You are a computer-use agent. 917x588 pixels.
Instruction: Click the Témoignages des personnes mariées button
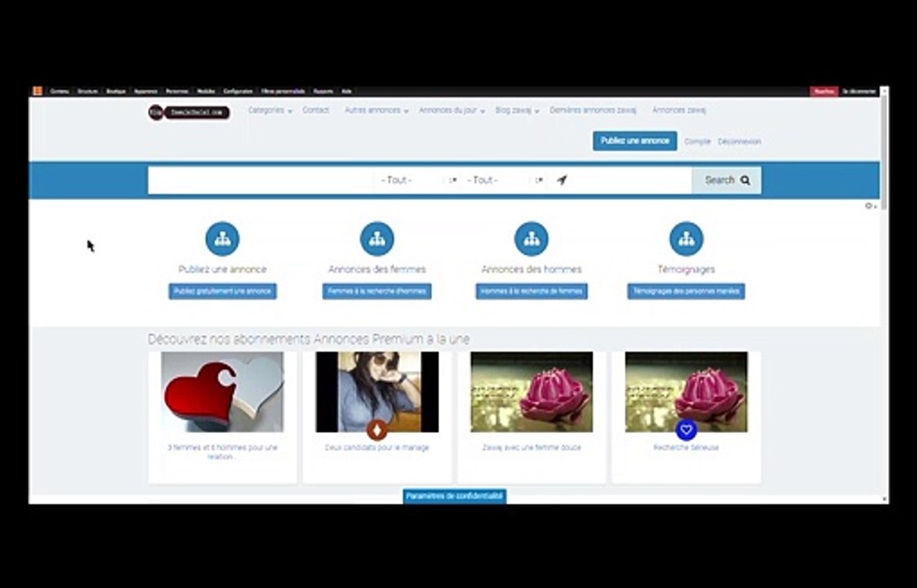pos(686,292)
